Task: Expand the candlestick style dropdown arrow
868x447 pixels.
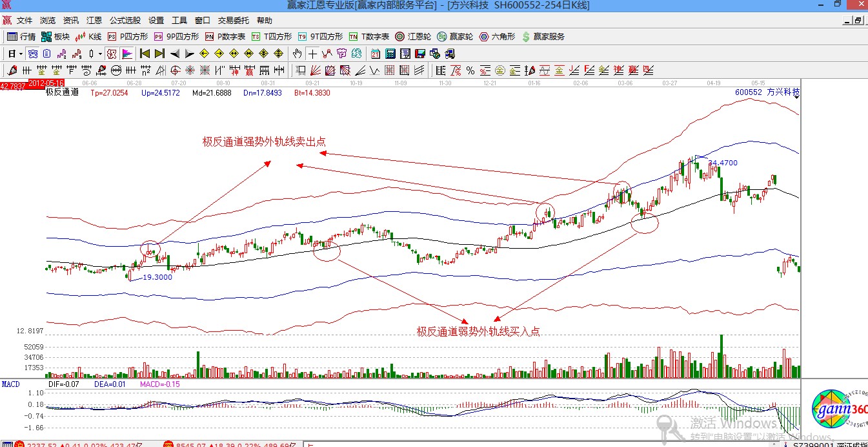Action: click(x=99, y=54)
